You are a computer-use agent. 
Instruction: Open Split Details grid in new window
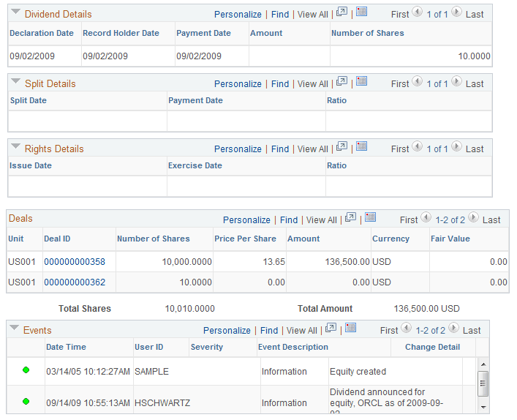tap(341, 81)
